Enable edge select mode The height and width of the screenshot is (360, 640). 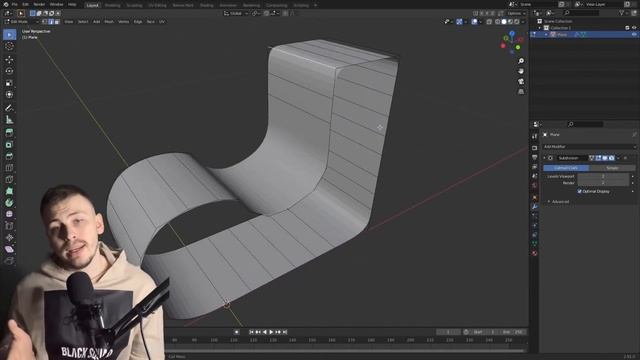[x=51, y=22]
